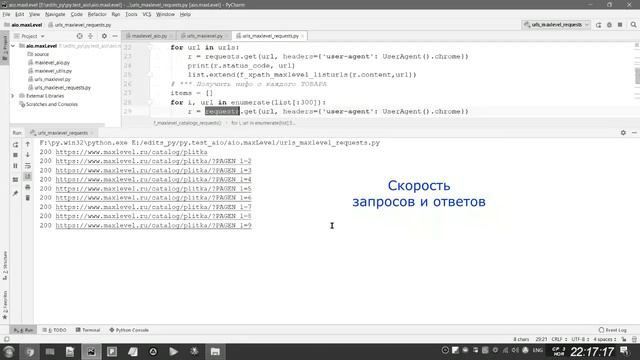
Task: Click the top toolbar Stop square button
Action: [x=620, y=25]
